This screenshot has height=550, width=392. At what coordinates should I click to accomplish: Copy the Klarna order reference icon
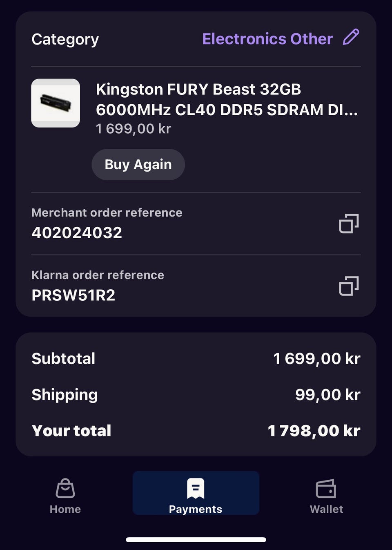pyautogui.click(x=349, y=286)
